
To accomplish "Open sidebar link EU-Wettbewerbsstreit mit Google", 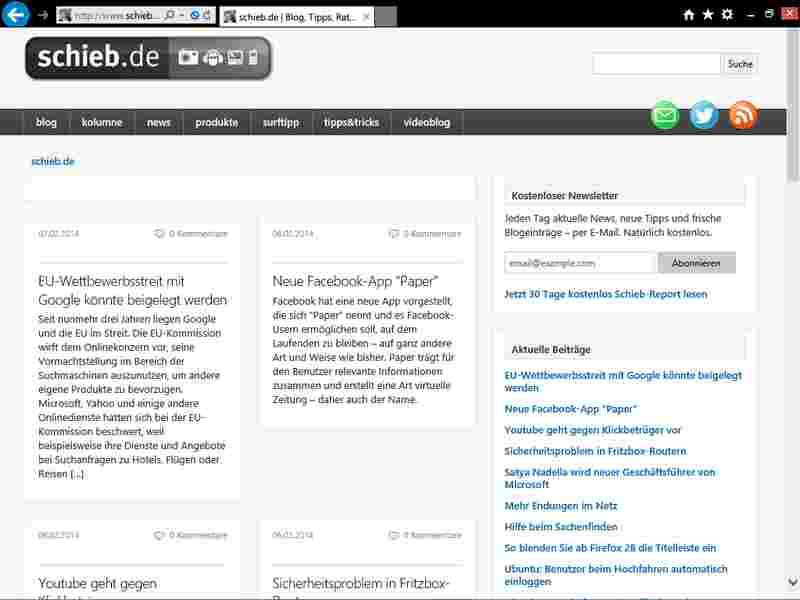I will 623,382.
